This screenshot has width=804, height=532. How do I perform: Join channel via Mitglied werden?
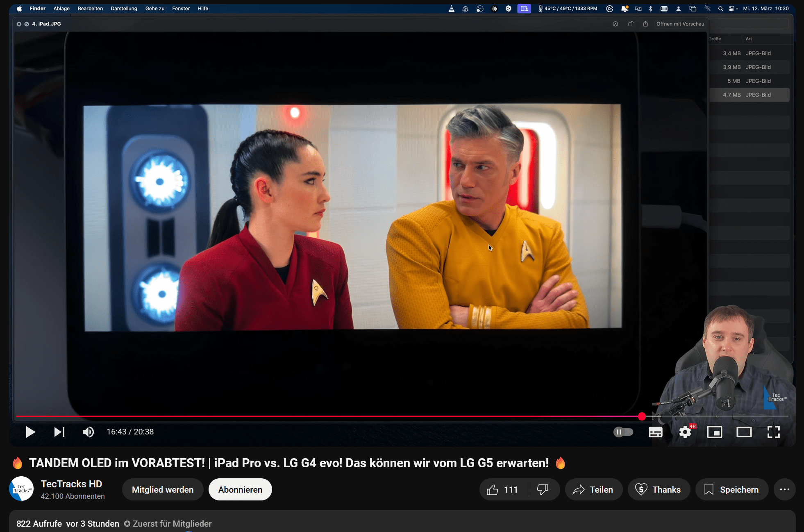pos(163,489)
